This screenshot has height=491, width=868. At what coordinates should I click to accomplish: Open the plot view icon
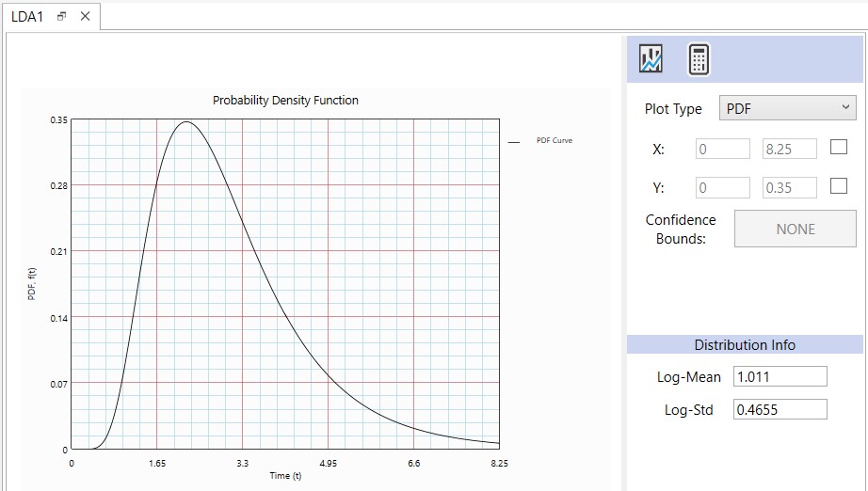pos(651,59)
